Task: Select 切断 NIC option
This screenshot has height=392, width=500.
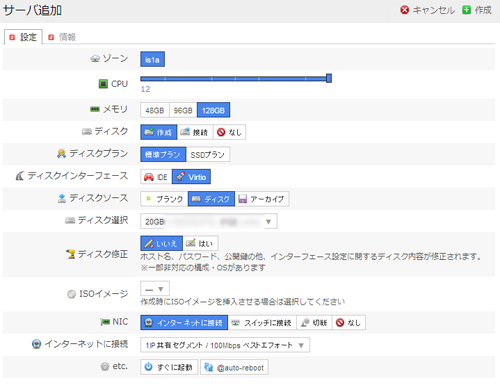Action: pyautogui.click(x=314, y=322)
